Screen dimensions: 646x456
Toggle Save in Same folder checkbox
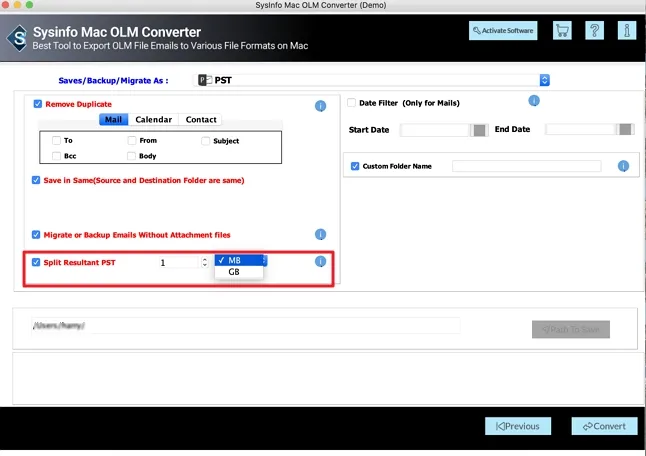click(x=36, y=180)
